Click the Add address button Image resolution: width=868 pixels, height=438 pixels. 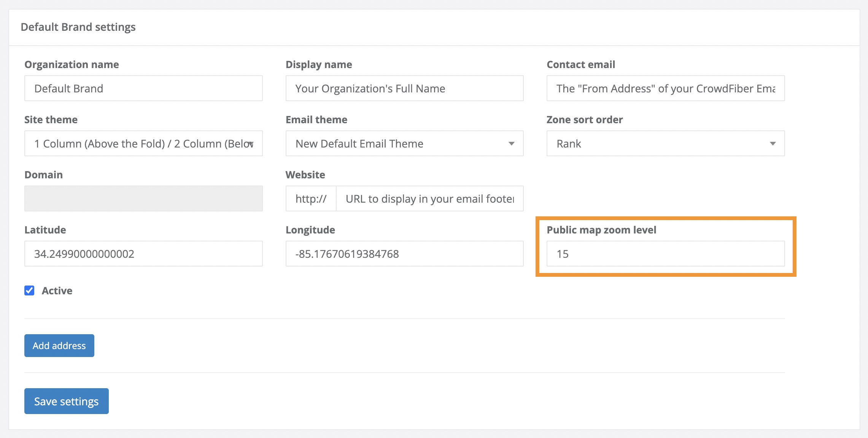click(59, 345)
